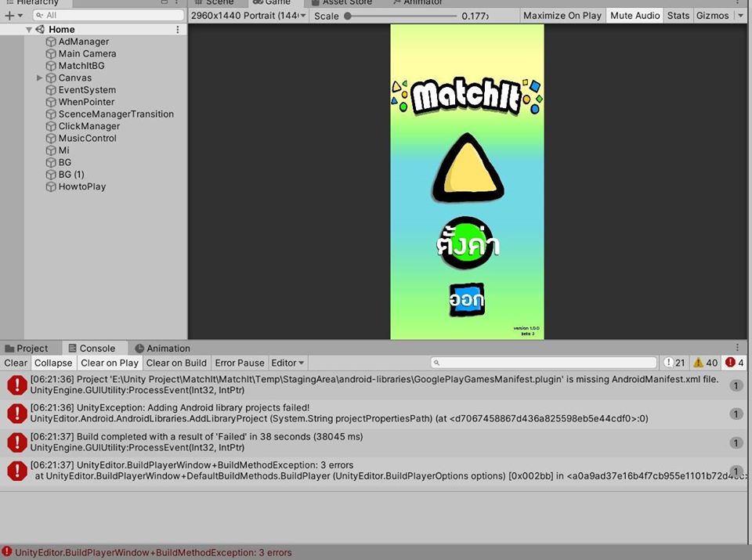Expand the Canvas object in Hierarchy
This screenshot has width=752, height=560.
point(39,78)
